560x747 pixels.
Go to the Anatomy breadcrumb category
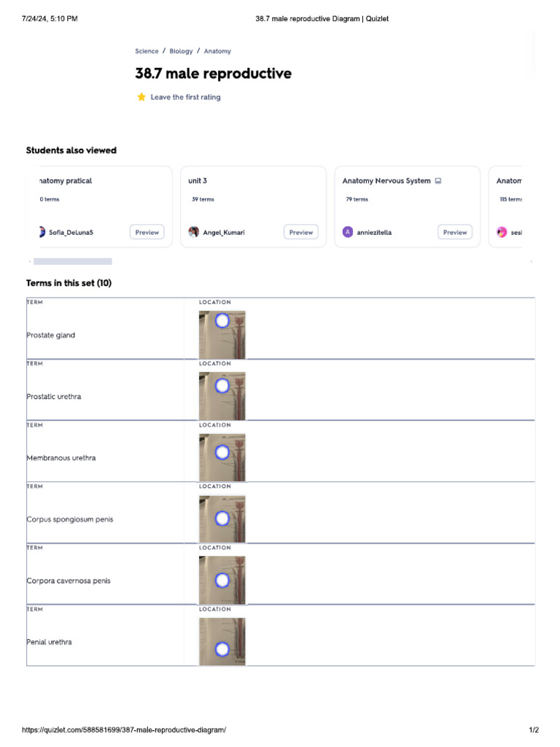(x=217, y=51)
